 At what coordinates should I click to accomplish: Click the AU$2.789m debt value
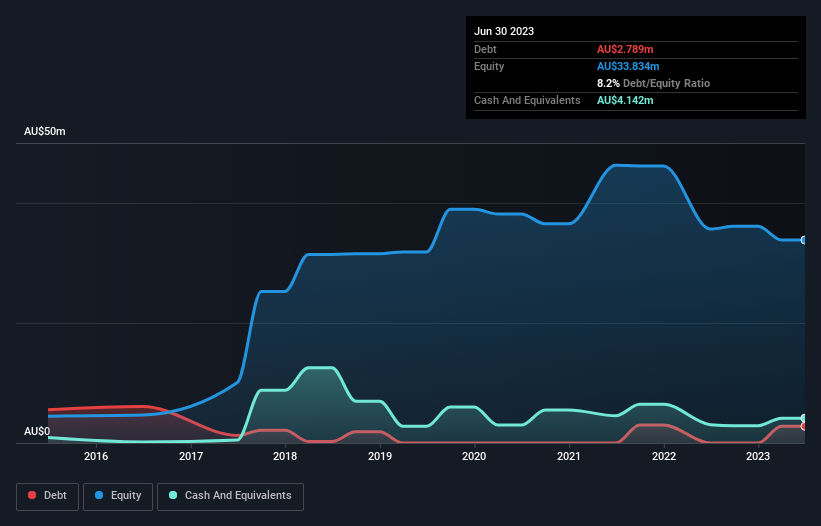[x=625, y=49]
